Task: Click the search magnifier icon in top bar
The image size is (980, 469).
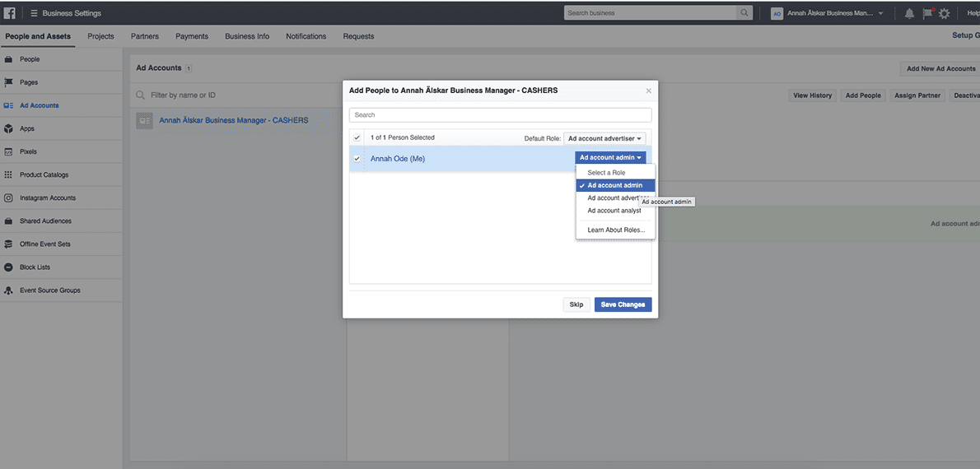Action: point(744,13)
